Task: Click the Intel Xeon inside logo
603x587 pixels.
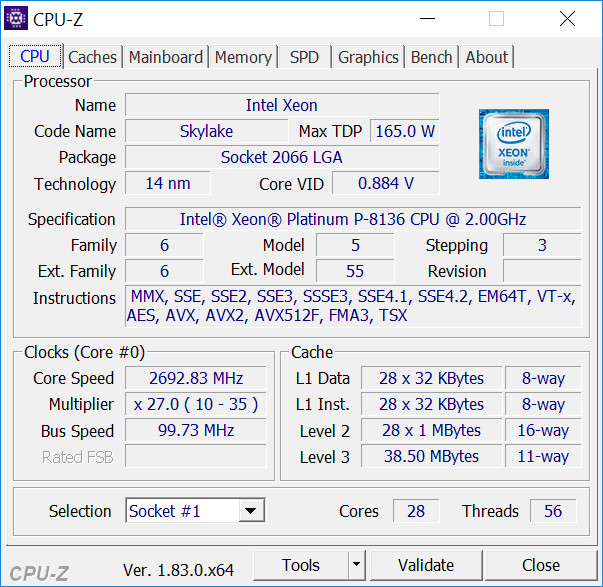Action: point(514,144)
